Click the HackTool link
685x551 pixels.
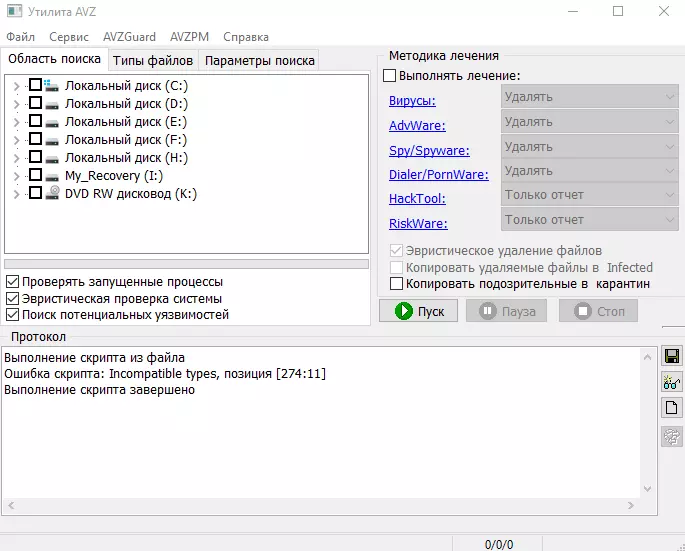(x=417, y=199)
